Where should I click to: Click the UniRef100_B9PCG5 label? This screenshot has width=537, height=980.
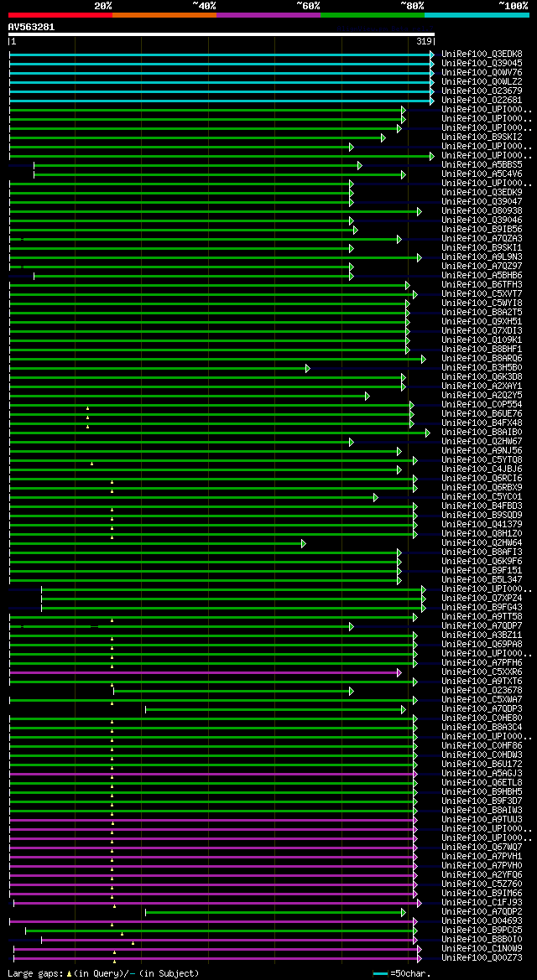(x=482, y=931)
